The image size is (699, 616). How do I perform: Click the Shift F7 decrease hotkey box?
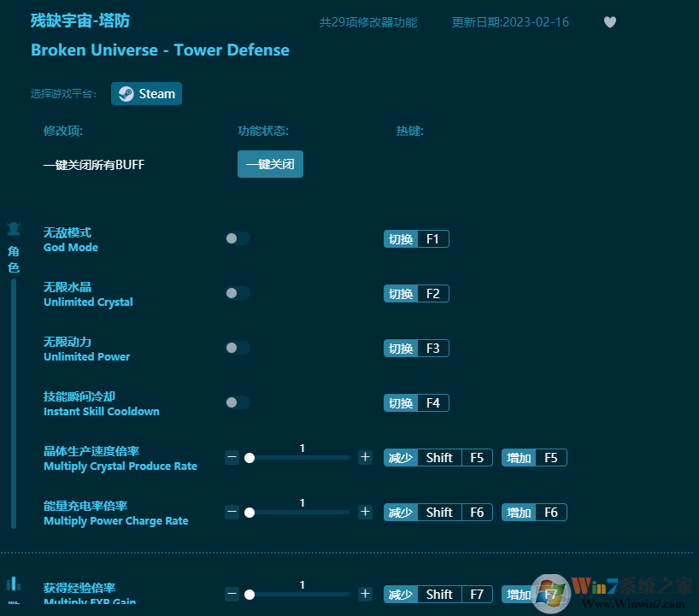tap(438, 595)
